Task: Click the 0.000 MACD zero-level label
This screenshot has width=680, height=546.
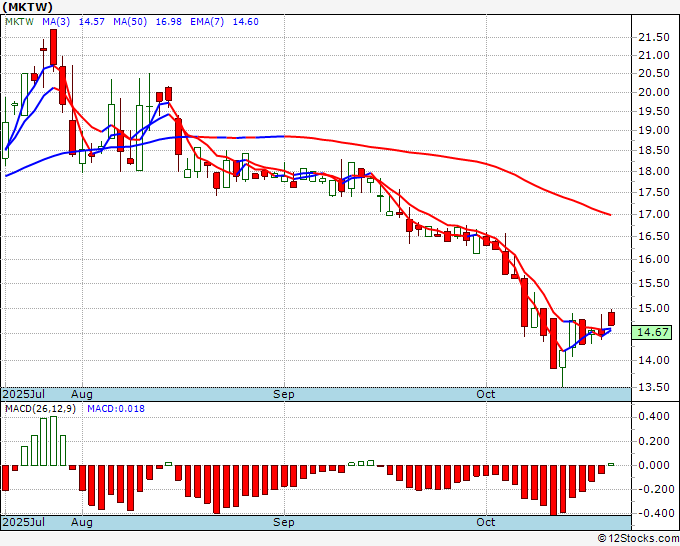Action: (x=655, y=465)
